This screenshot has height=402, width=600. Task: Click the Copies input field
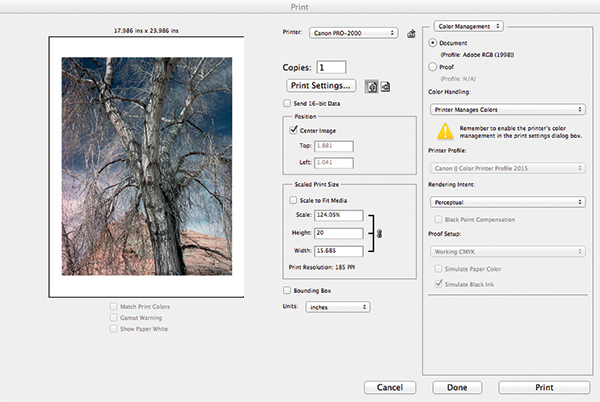tap(331, 67)
